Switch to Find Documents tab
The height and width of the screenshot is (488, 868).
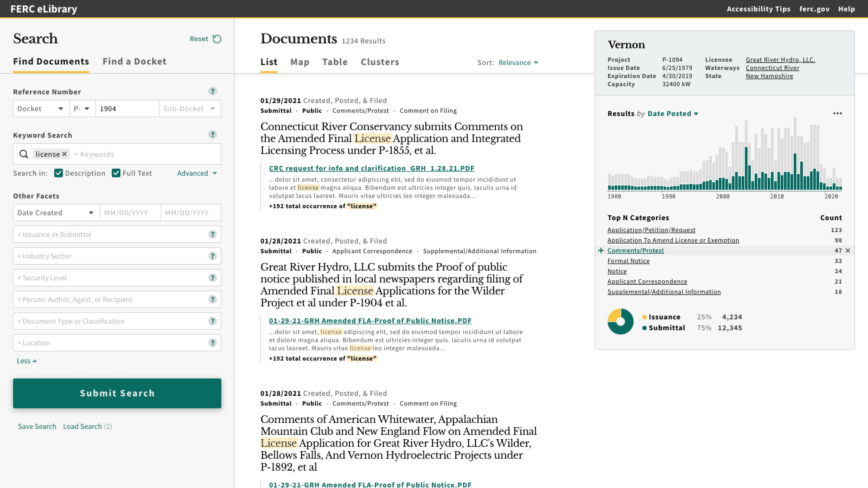(51, 61)
